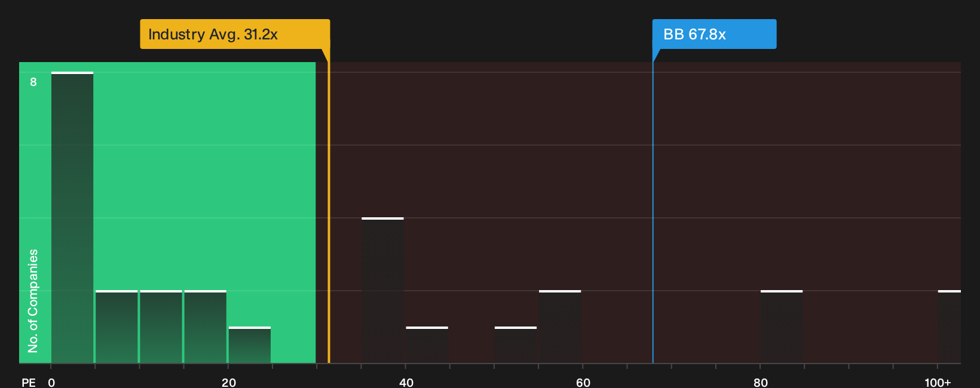Viewport: 980px width, 388px height.
Task: Click the PE axis label
Action: (x=29, y=383)
